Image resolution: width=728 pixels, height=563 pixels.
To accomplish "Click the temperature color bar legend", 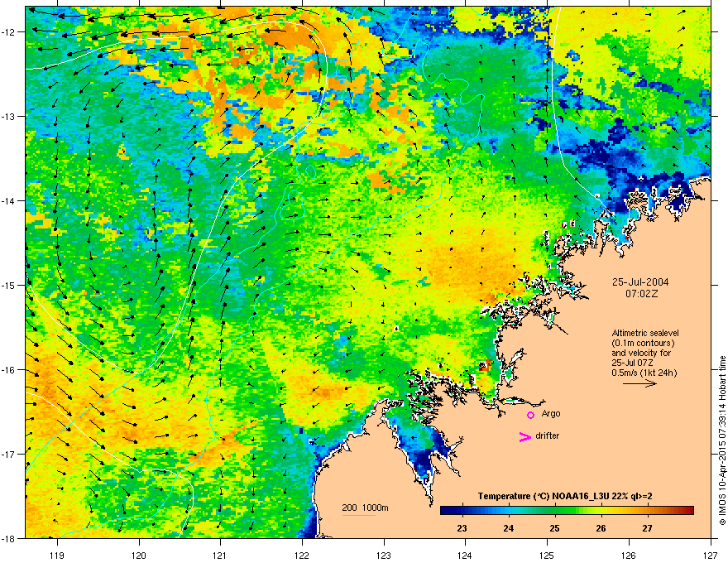I will pyautogui.click(x=567, y=510).
